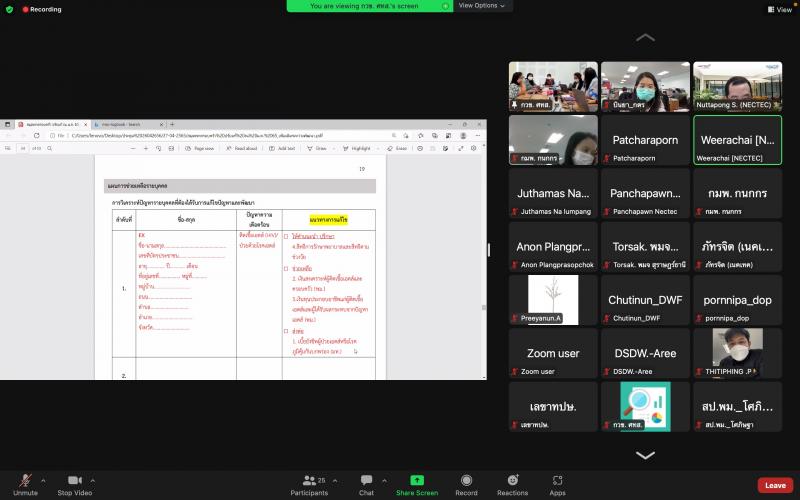Screen dimensions: 800x500
Task: Select the Nuttapong S. (NECTEC) video thumbnail
Action: 737,86
